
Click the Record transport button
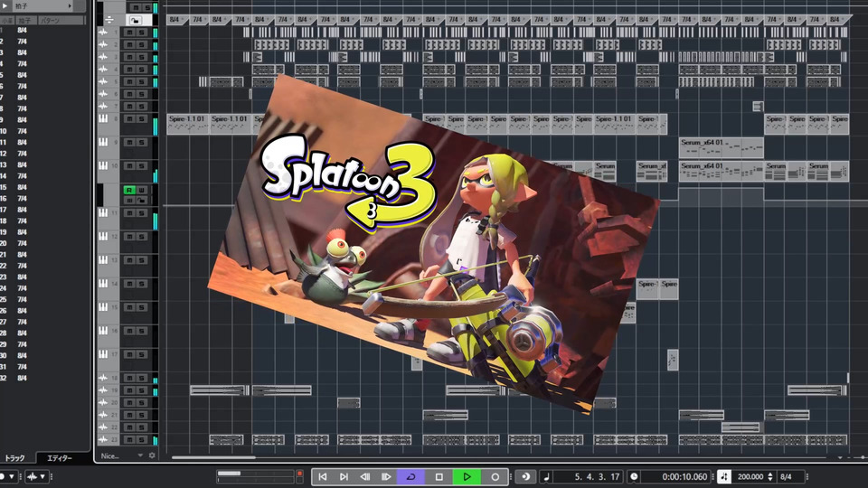coord(495,476)
